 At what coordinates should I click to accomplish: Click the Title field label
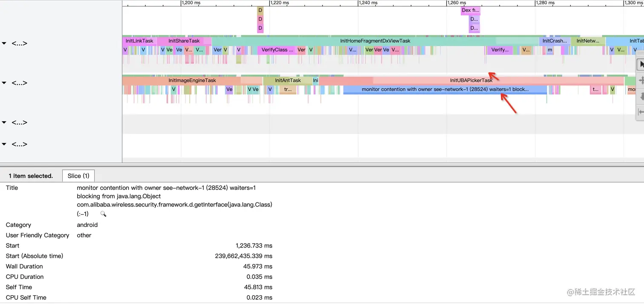pos(12,188)
